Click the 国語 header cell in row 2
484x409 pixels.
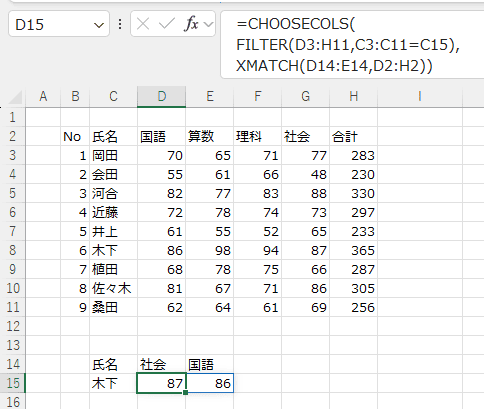(x=161, y=136)
